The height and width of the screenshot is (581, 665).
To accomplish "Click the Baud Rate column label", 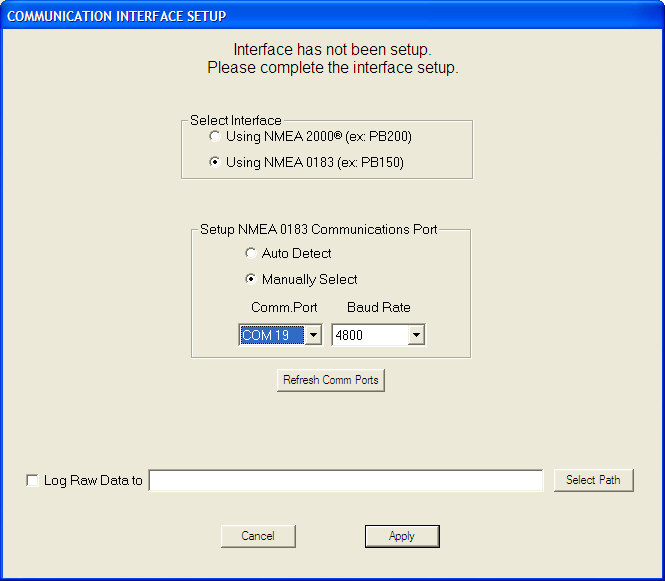I will click(378, 308).
